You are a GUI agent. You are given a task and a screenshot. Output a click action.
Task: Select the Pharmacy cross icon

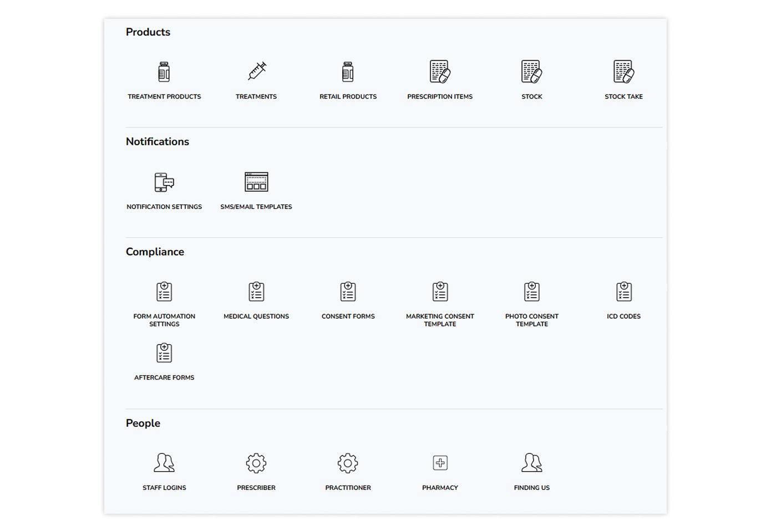pyautogui.click(x=440, y=463)
